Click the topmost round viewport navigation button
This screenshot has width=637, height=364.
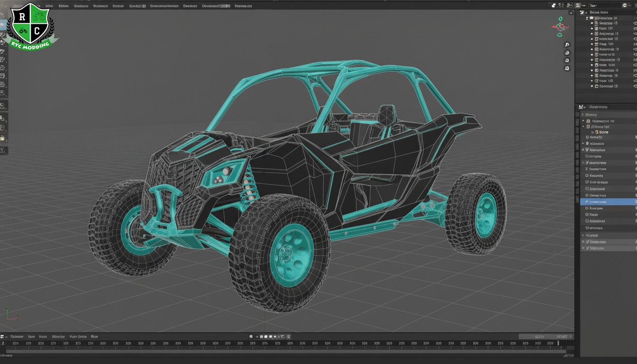567,45
